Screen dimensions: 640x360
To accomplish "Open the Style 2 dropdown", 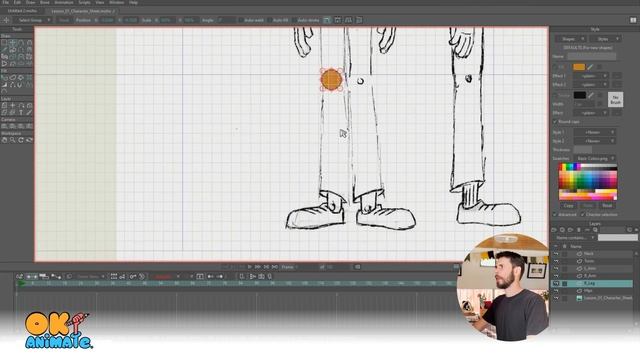I will tap(595, 141).
